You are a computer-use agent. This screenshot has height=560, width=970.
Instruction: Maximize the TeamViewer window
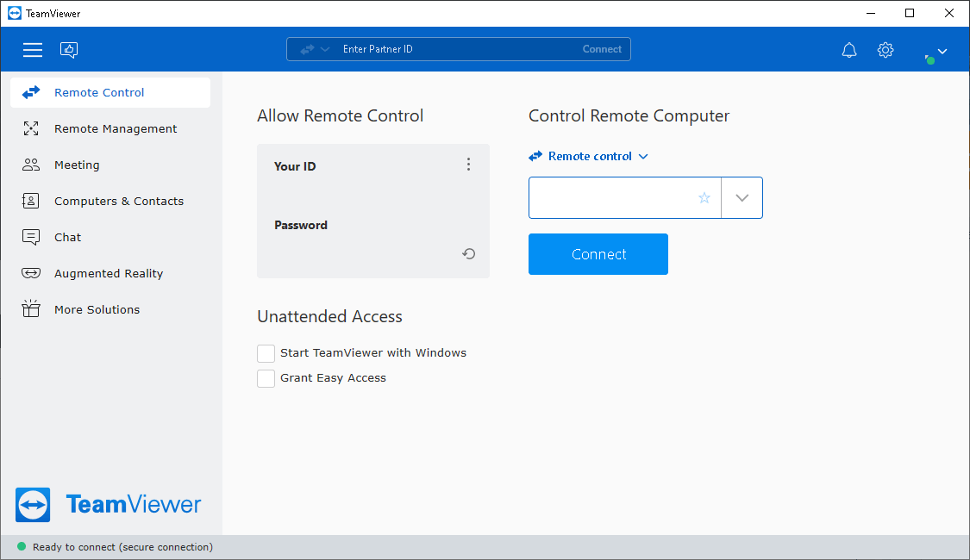click(x=910, y=13)
